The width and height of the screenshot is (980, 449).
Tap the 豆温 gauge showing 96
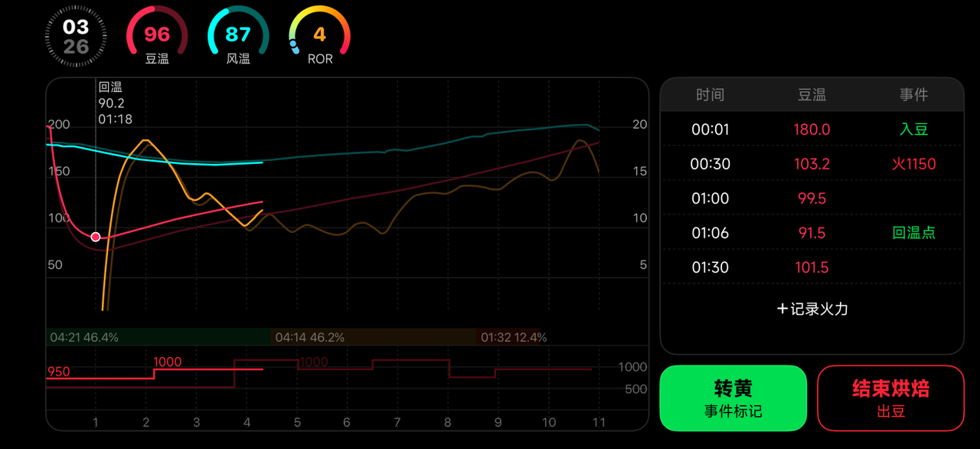tap(156, 34)
